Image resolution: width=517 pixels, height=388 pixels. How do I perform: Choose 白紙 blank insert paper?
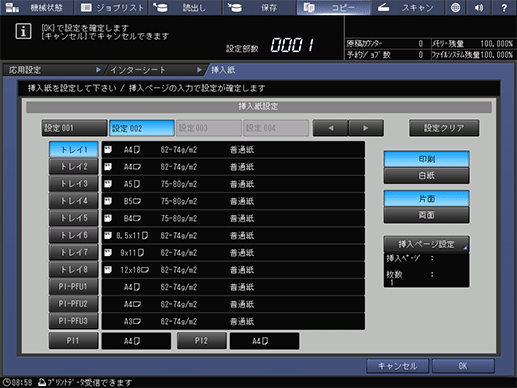pos(427,175)
